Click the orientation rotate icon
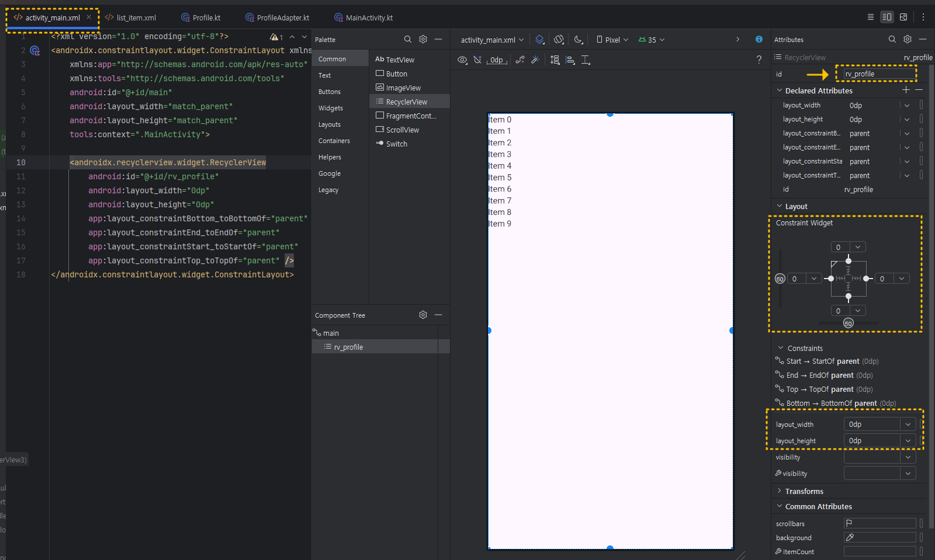The image size is (935, 560). 559,40
